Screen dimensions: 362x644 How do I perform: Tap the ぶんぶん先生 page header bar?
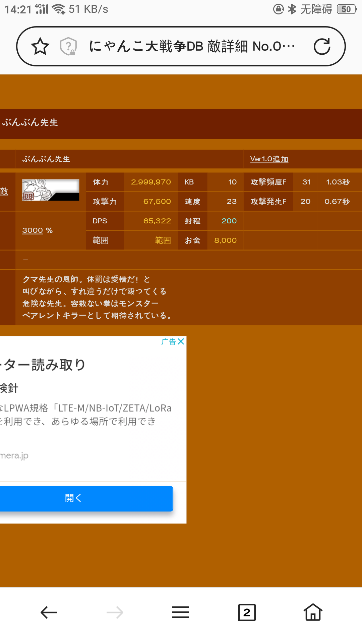click(181, 123)
